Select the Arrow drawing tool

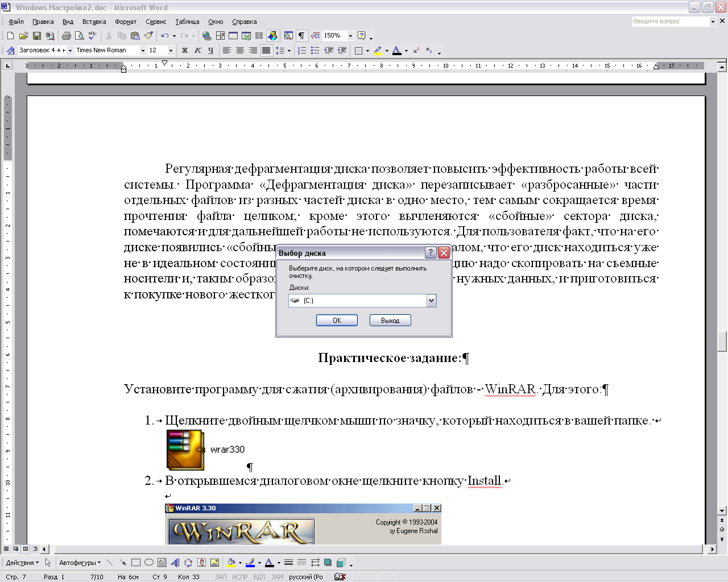[x=123, y=563]
